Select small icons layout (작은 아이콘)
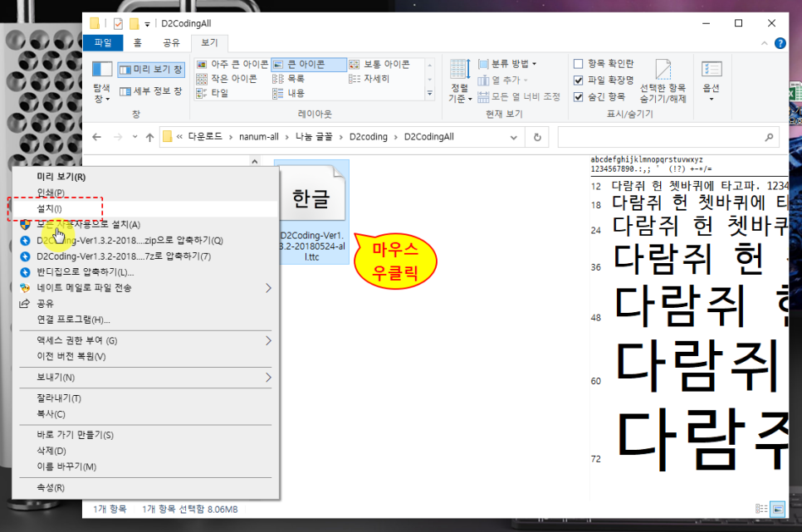Viewport: 802px width, 532px height. (x=227, y=78)
